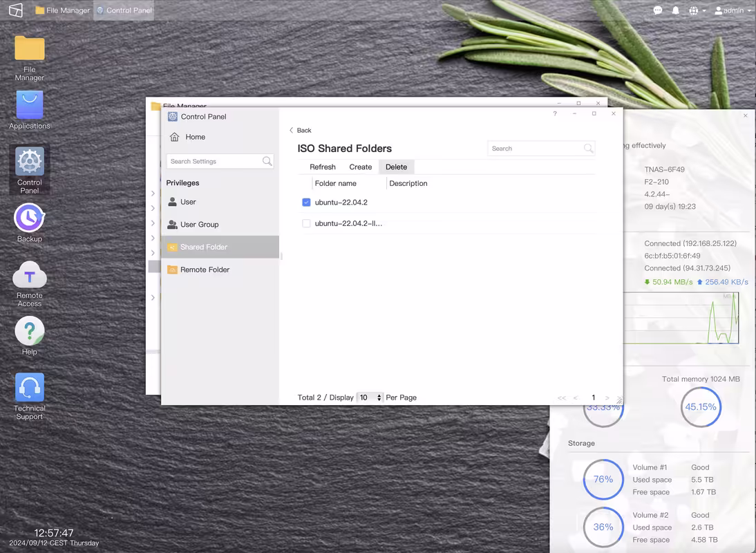Select Shared Folder in sidebar
The image size is (756, 553).
pyautogui.click(x=220, y=247)
